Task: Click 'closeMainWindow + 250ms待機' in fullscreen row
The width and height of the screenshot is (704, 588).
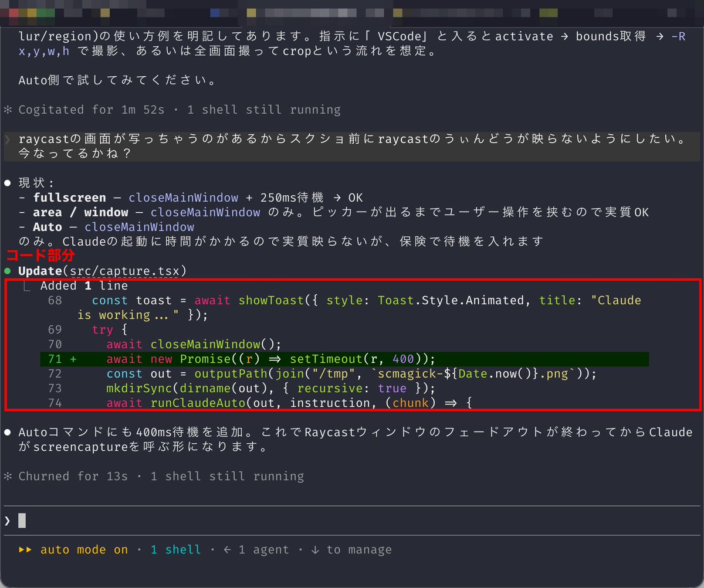Action: pyautogui.click(x=225, y=198)
